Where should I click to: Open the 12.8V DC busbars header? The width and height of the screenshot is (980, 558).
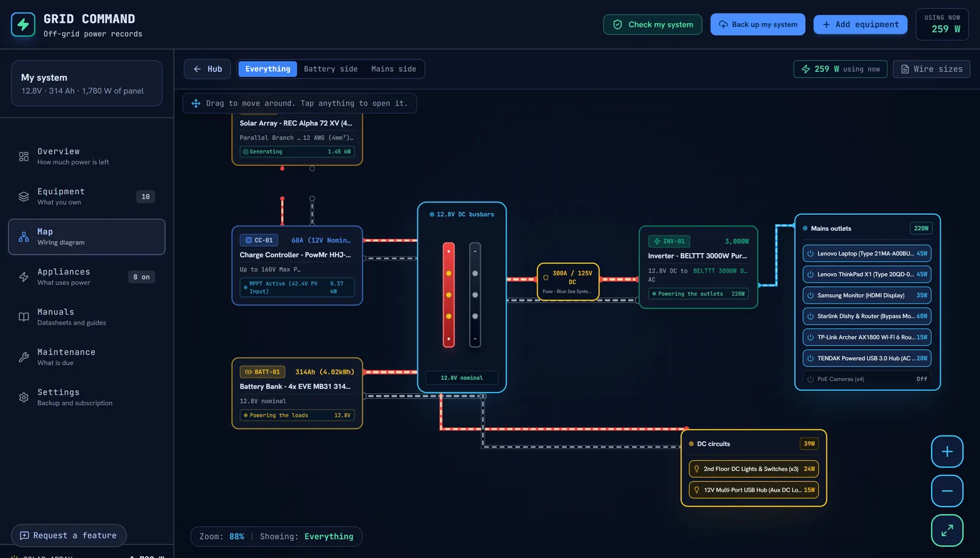tap(462, 214)
